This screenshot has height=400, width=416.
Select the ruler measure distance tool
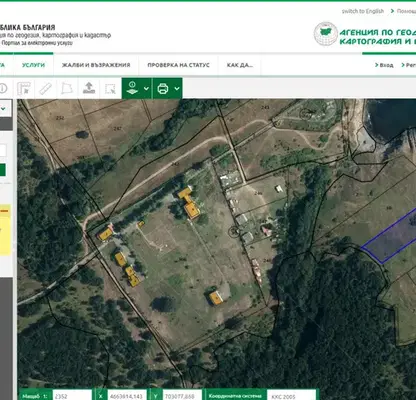pyautogui.click(x=46, y=89)
